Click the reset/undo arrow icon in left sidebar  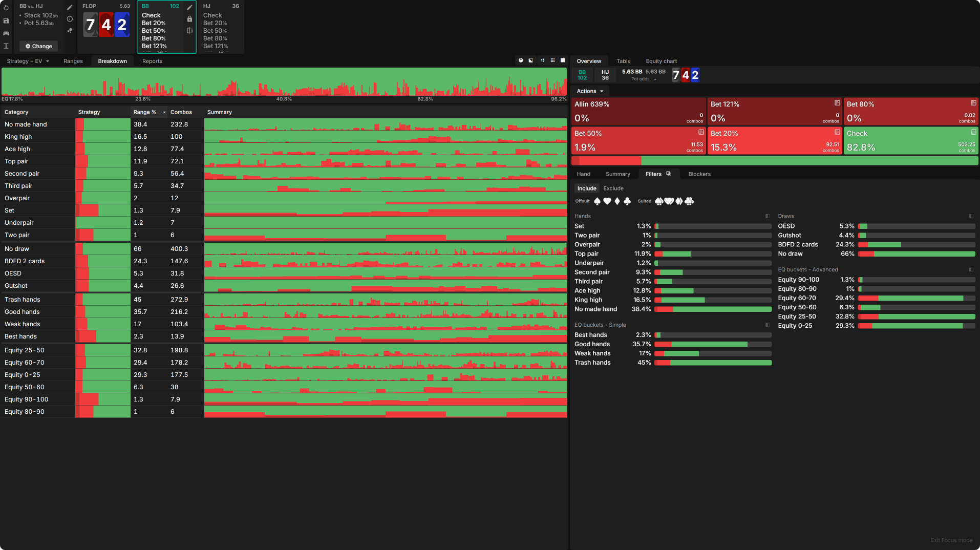click(6, 8)
